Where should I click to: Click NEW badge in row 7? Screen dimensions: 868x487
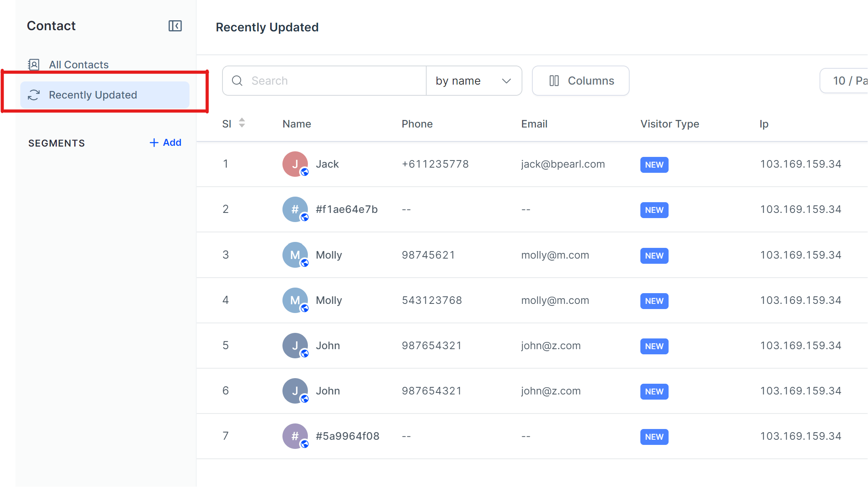point(654,437)
